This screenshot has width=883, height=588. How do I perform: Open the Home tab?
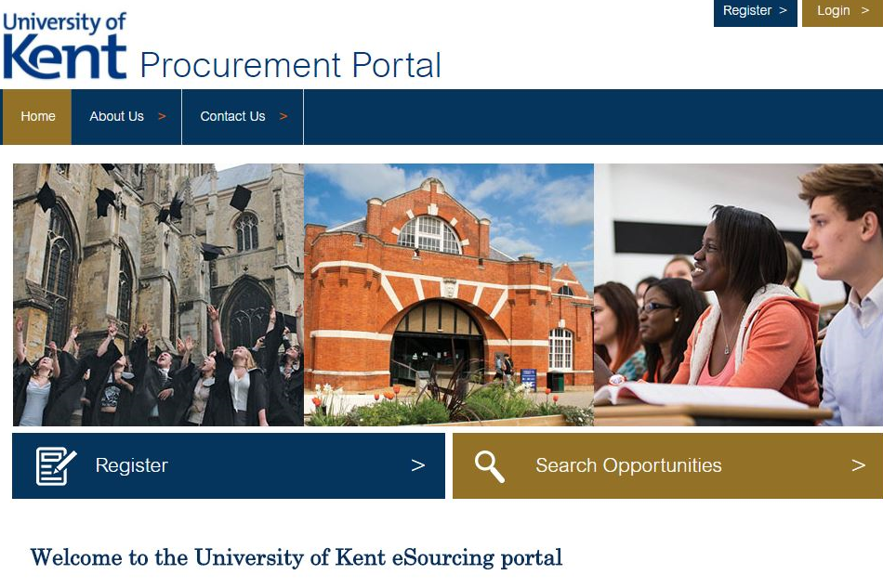(x=37, y=116)
